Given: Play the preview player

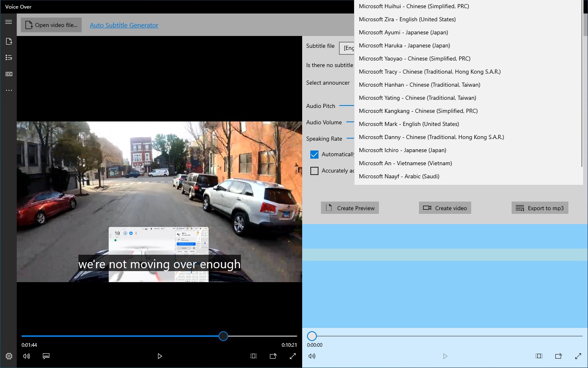Looking at the screenshot, I should coord(445,356).
